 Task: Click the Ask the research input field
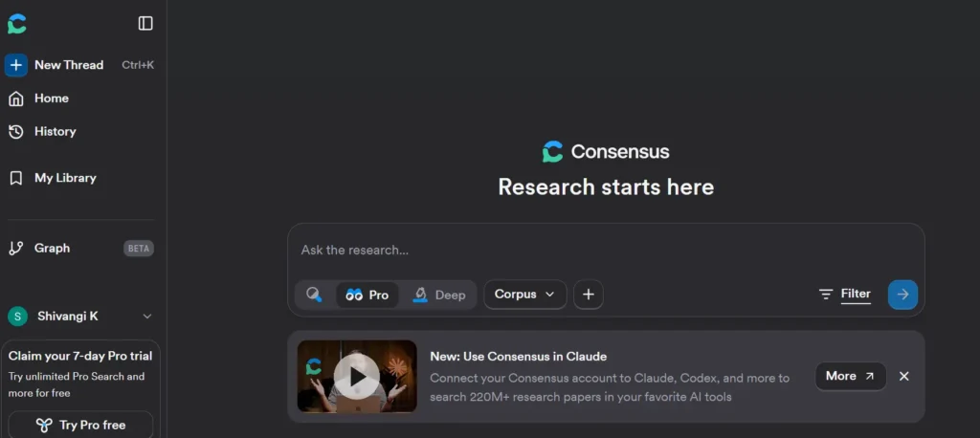pos(606,250)
